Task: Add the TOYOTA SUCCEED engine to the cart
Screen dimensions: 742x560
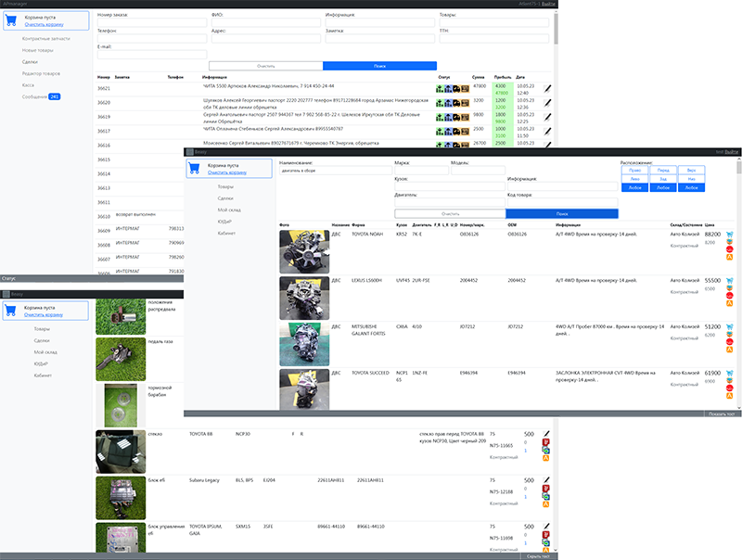Action: [x=730, y=374]
